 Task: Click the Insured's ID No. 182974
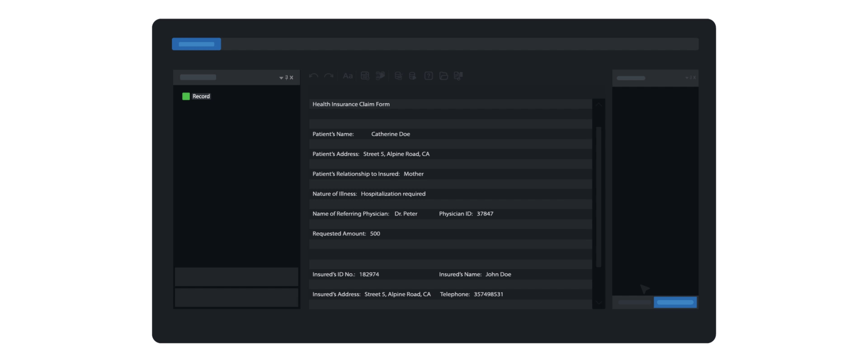pos(369,274)
